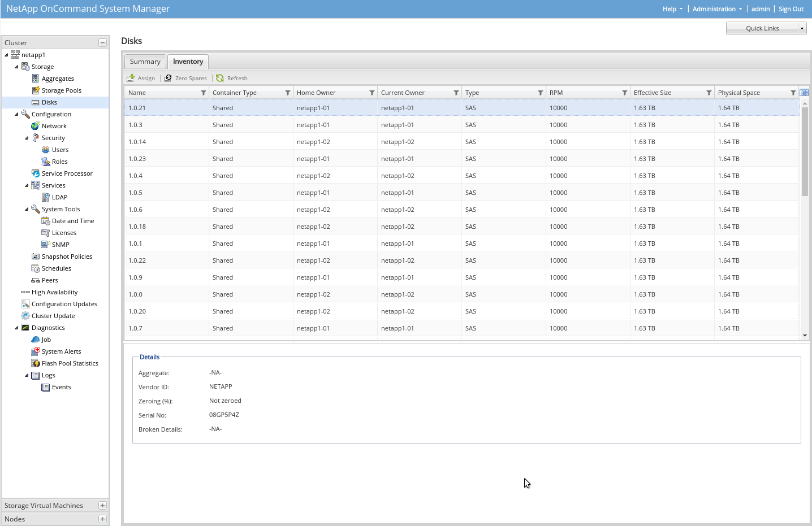812x526 pixels.
Task: Collapse the Cluster panel
Action: pos(102,42)
